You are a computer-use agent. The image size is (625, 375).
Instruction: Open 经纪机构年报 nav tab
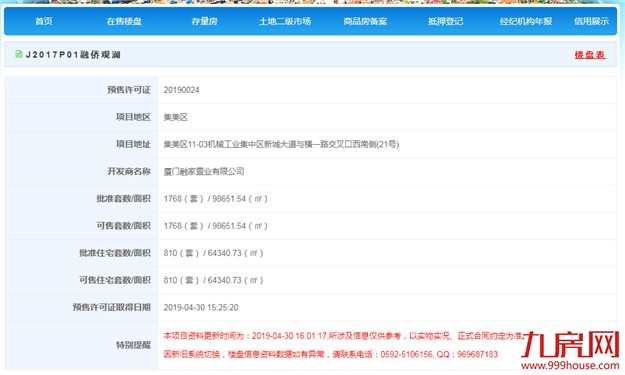[526, 21]
